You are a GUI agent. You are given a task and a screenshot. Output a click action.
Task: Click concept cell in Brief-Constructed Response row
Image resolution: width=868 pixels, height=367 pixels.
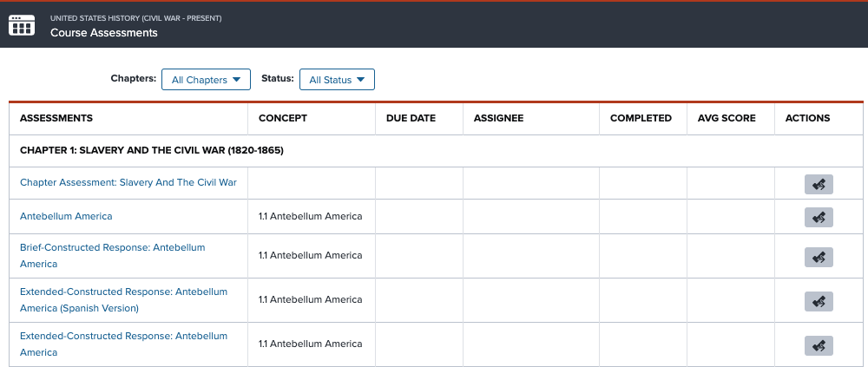[x=311, y=255]
